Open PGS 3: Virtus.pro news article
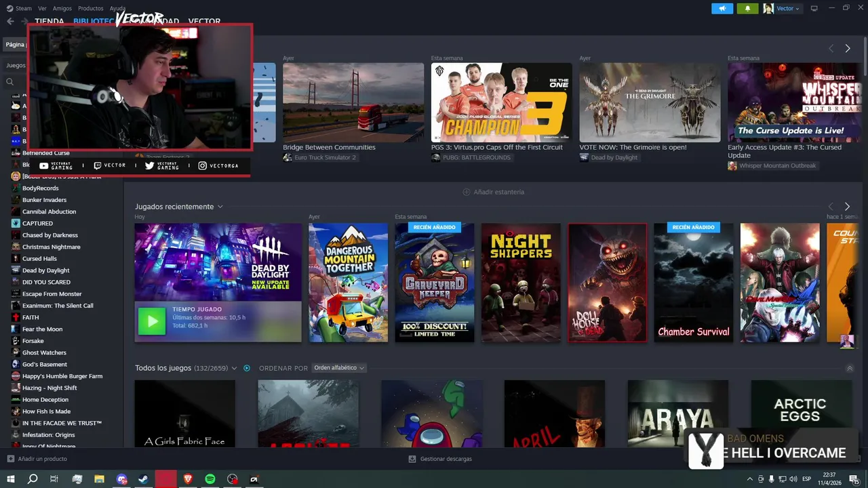Viewport: 868px width, 488px height. point(497,147)
